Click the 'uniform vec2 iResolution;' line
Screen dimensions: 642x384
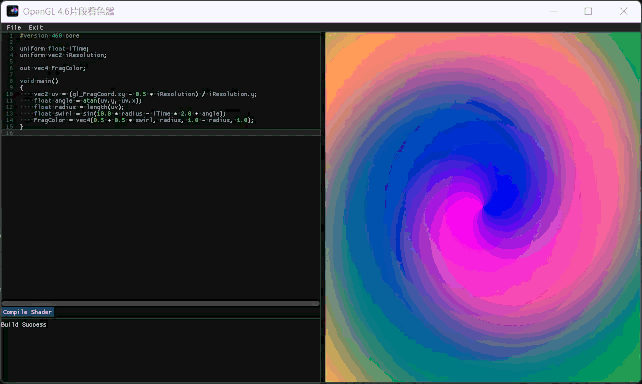pos(63,55)
